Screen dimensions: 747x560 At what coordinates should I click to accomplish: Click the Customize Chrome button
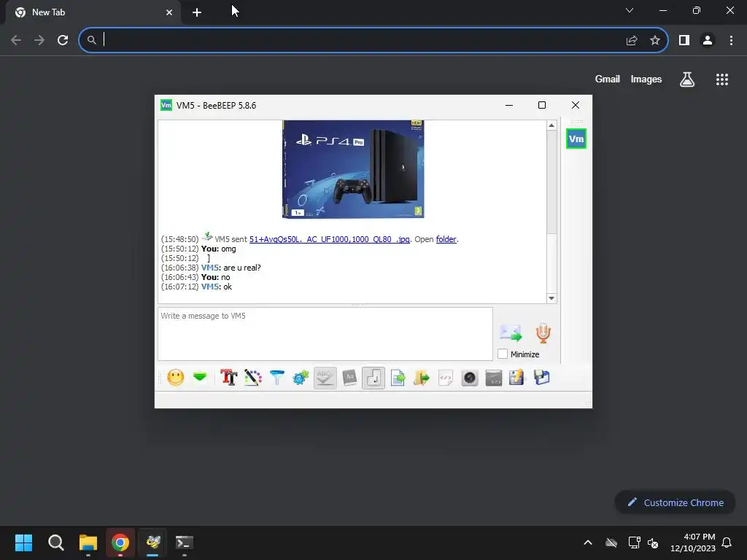[675, 502]
